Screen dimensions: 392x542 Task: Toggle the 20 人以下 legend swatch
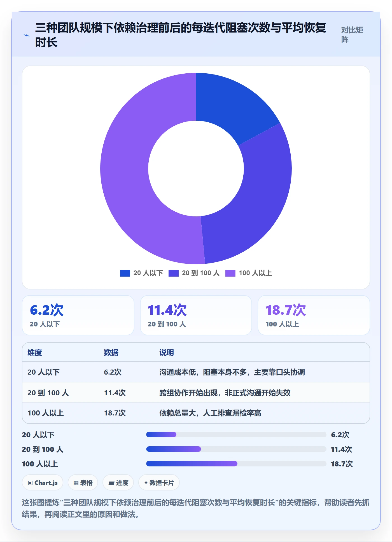[x=125, y=273]
